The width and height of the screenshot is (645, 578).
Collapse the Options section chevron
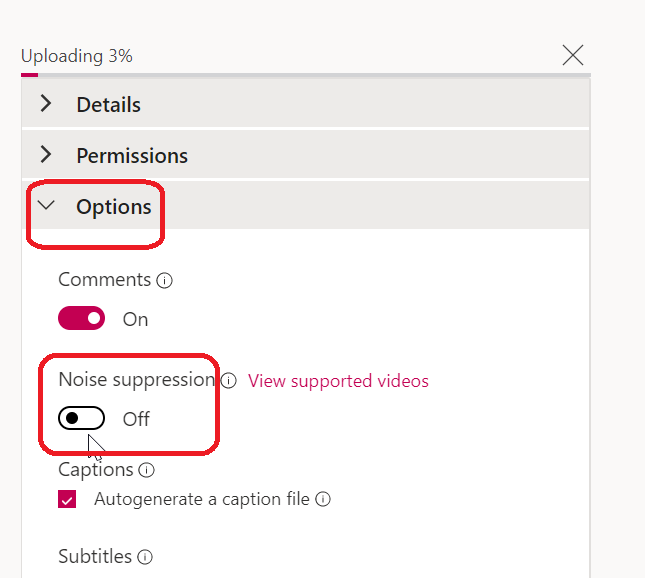(x=46, y=206)
